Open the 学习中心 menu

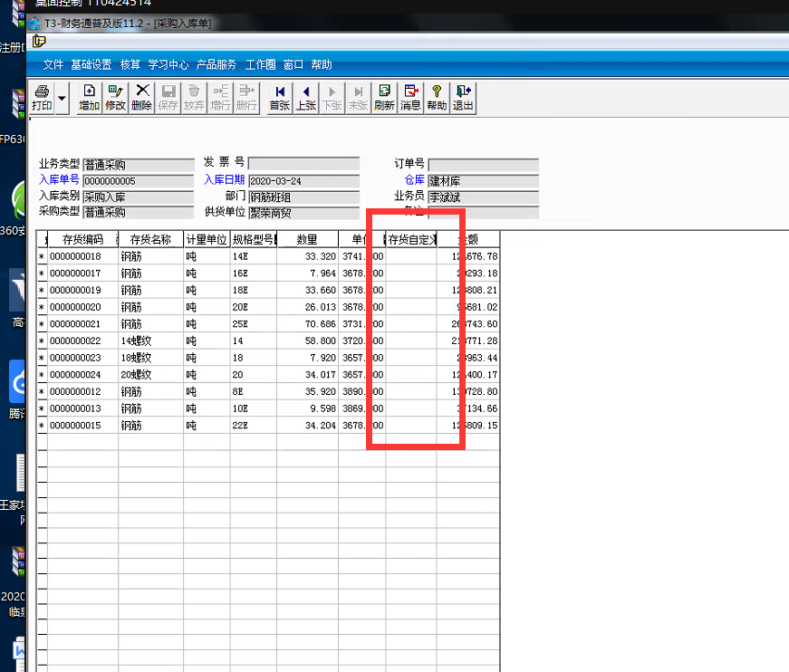pyautogui.click(x=168, y=65)
